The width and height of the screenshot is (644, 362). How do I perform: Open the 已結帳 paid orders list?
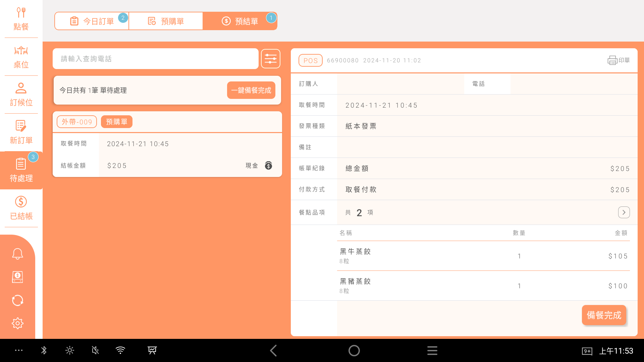pyautogui.click(x=21, y=208)
